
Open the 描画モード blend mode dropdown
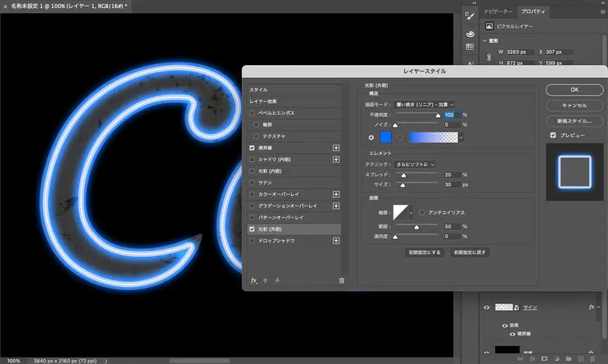[424, 105]
